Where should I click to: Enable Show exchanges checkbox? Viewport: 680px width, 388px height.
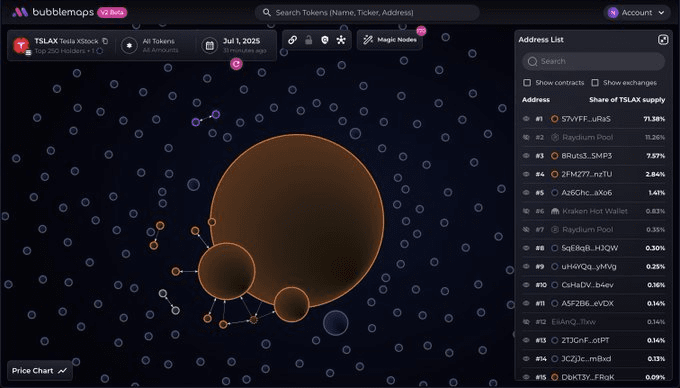pos(595,82)
